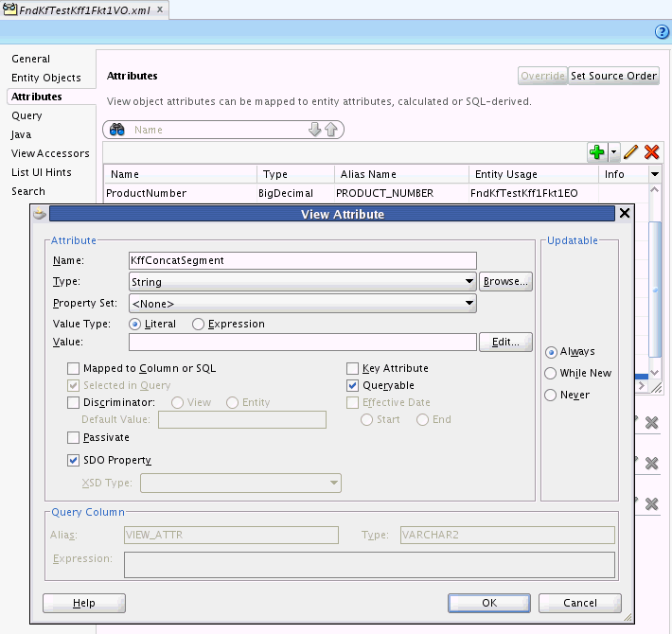
Task: Close the FndKfTestKff1Fkt1VO.xml tab with its X
Action: 160,9
